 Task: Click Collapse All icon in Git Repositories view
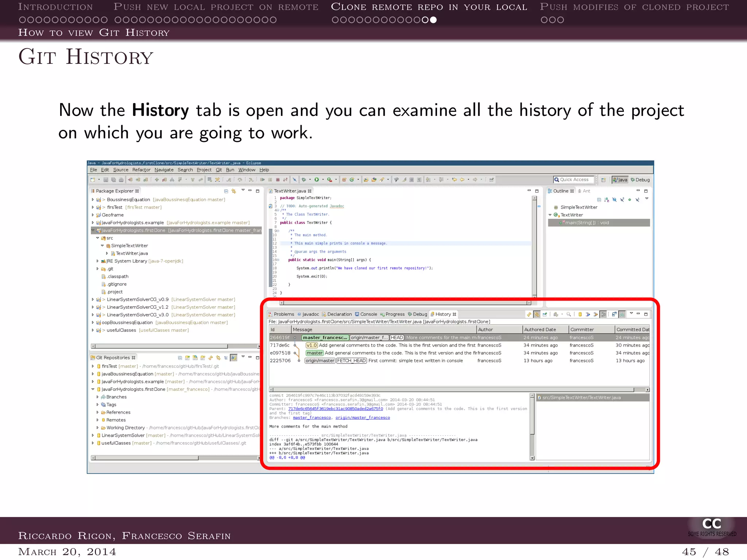click(180, 358)
